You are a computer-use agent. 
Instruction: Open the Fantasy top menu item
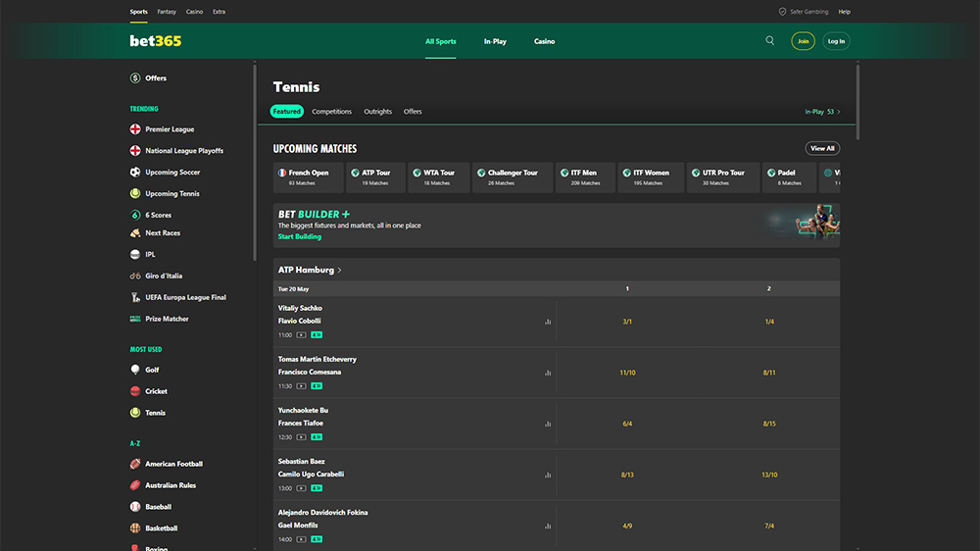tap(167, 11)
